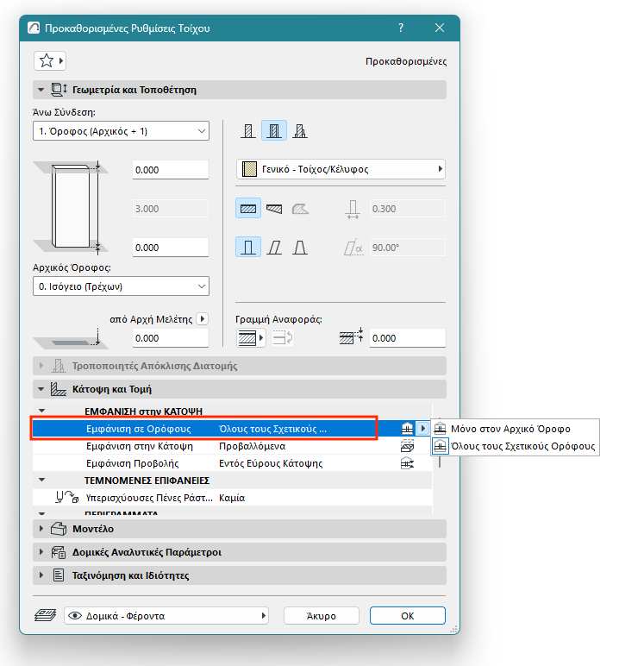The image size is (644, 666).
Task: Click the Προβαλλόμενα value
Action: [x=252, y=446]
